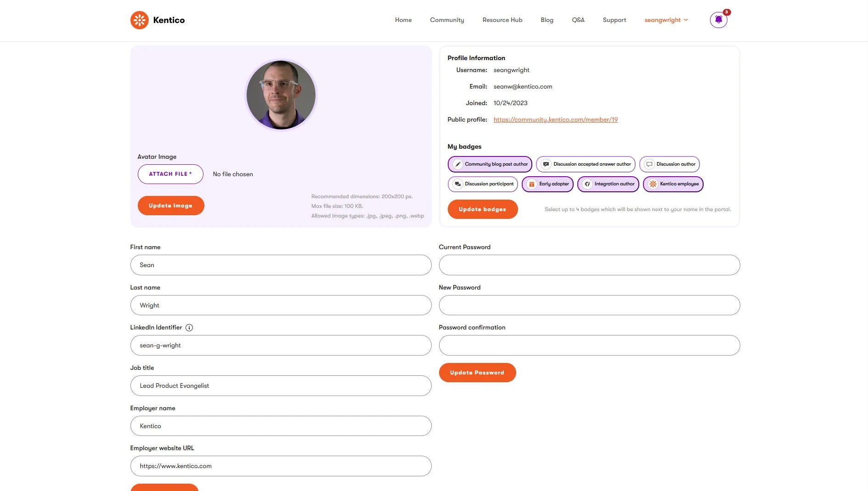Toggle the Integration author badge
This screenshot has height=491, width=868.
tap(608, 184)
